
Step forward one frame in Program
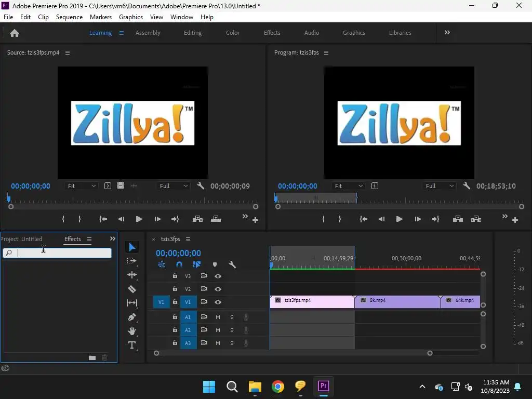(x=418, y=219)
